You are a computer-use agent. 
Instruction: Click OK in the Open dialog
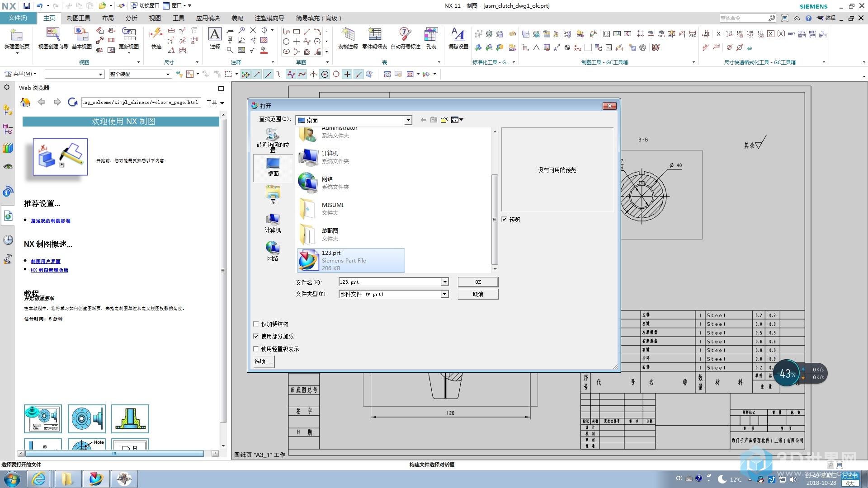click(478, 282)
